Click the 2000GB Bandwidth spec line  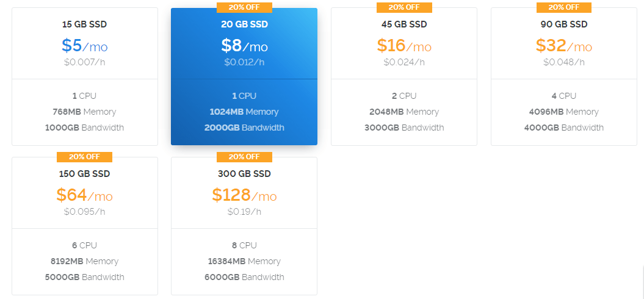[x=244, y=128]
